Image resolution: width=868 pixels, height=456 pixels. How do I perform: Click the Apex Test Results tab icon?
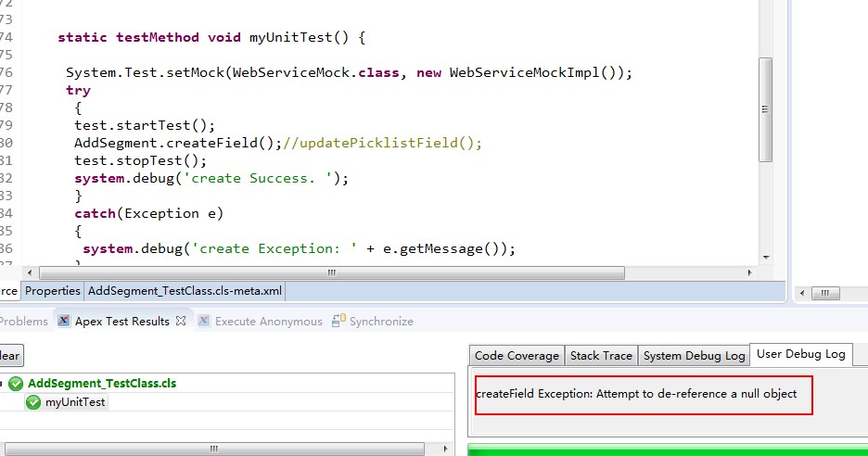[64, 321]
